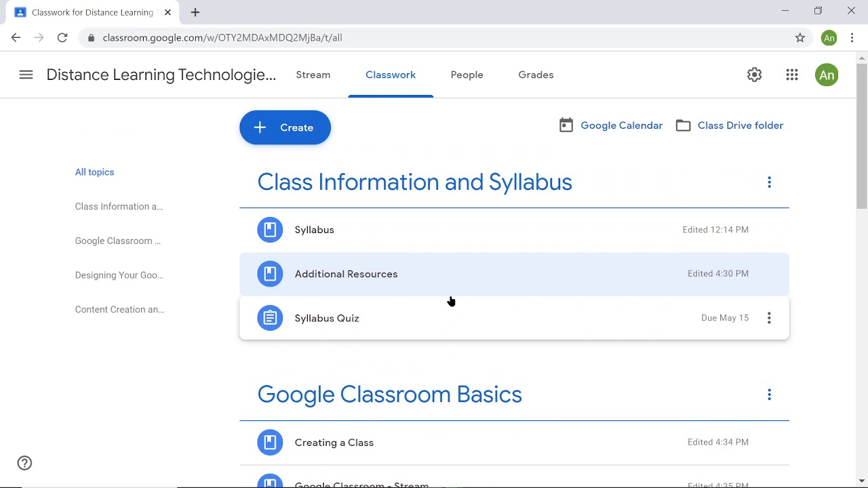Switch to the Stream tab
868x488 pixels.
pyautogui.click(x=313, y=75)
